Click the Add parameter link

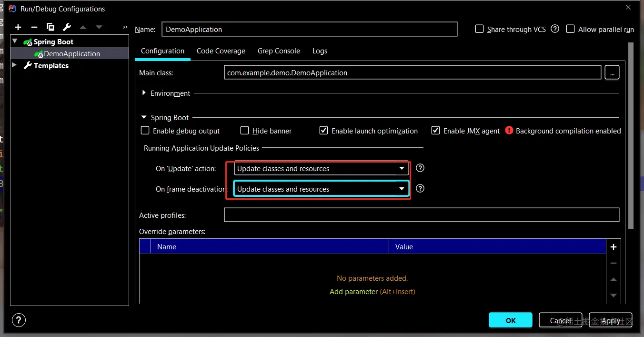(353, 291)
